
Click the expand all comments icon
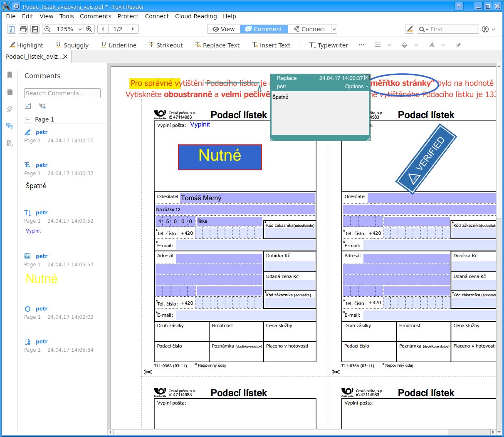pos(42,106)
